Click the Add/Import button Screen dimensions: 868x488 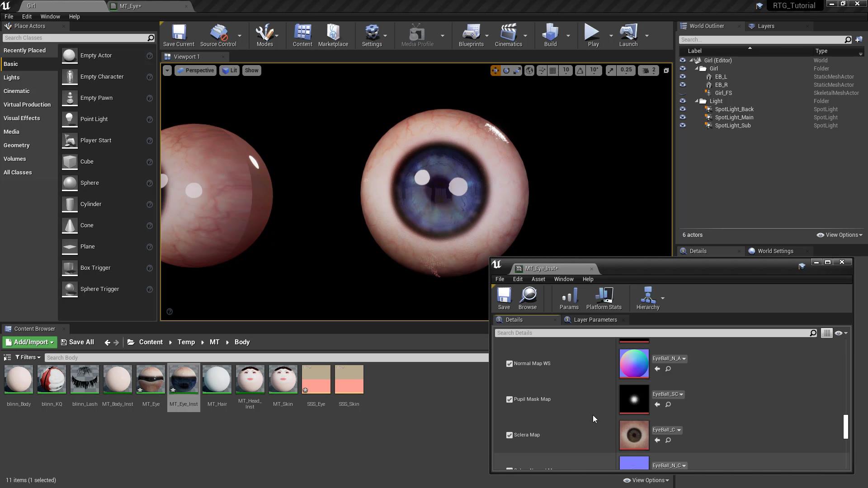(x=30, y=343)
